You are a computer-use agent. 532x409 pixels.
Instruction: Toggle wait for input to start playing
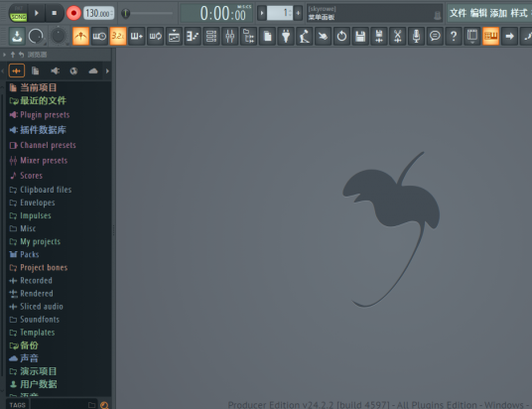click(99, 36)
